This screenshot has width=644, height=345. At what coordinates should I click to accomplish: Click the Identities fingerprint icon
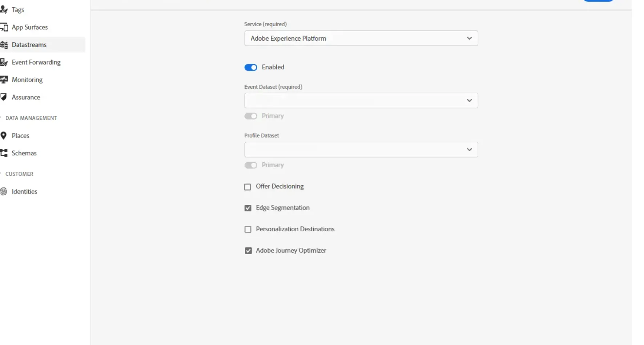click(x=4, y=191)
